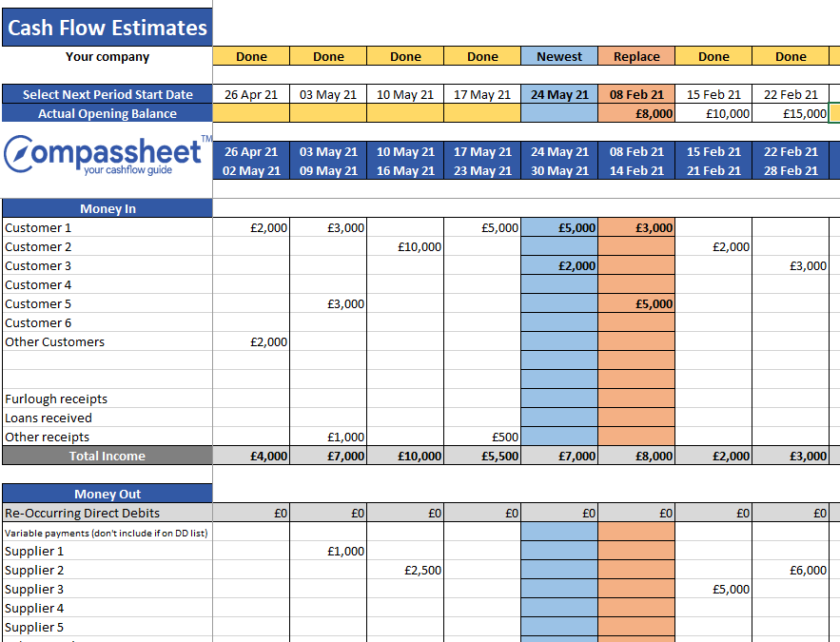Select the Total Income row header

pyautogui.click(x=107, y=456)
